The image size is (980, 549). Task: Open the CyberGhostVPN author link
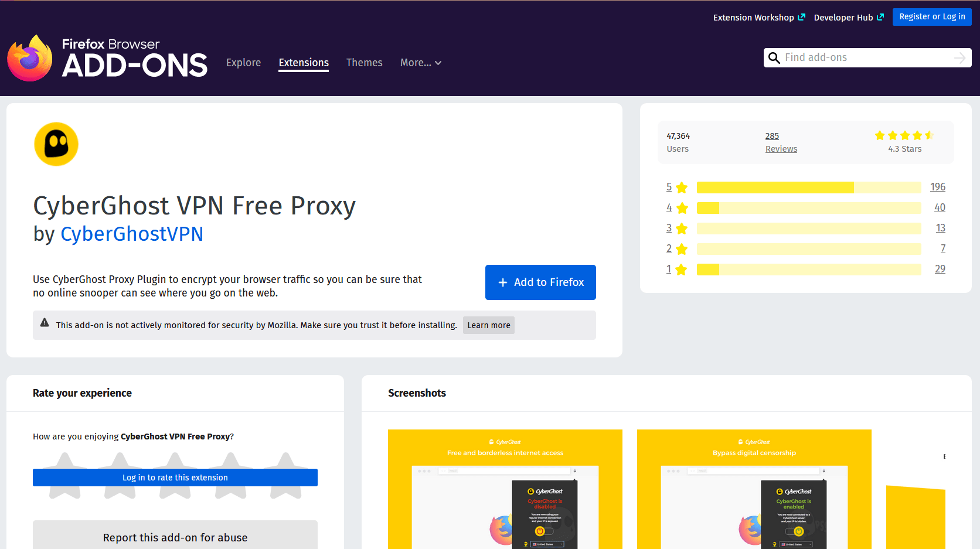pos(132,234)
